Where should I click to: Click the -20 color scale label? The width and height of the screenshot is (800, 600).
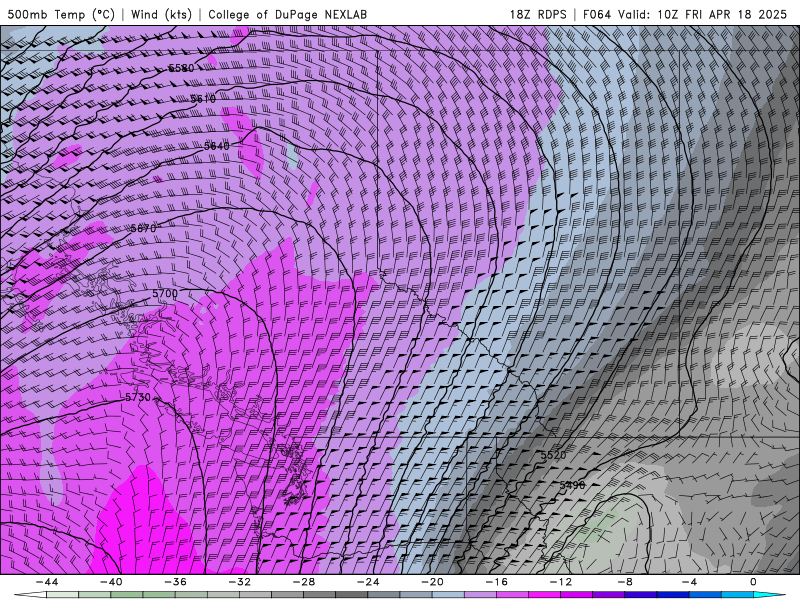coord(433,582)
